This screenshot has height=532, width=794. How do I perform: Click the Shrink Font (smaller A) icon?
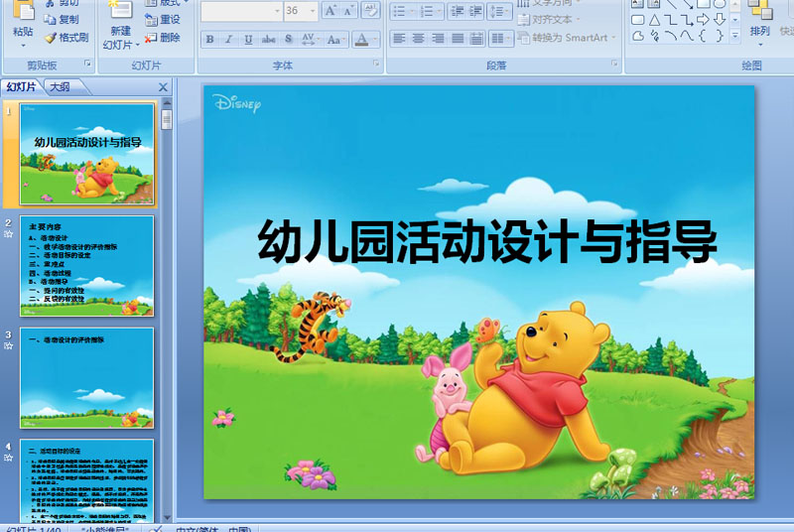click(348, 11)
